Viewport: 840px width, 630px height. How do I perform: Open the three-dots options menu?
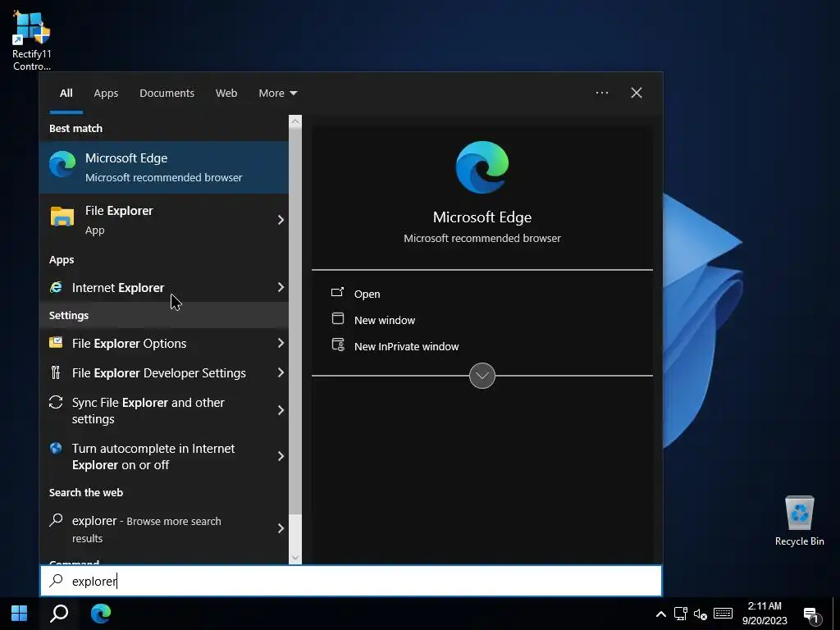tap(601, 93)
